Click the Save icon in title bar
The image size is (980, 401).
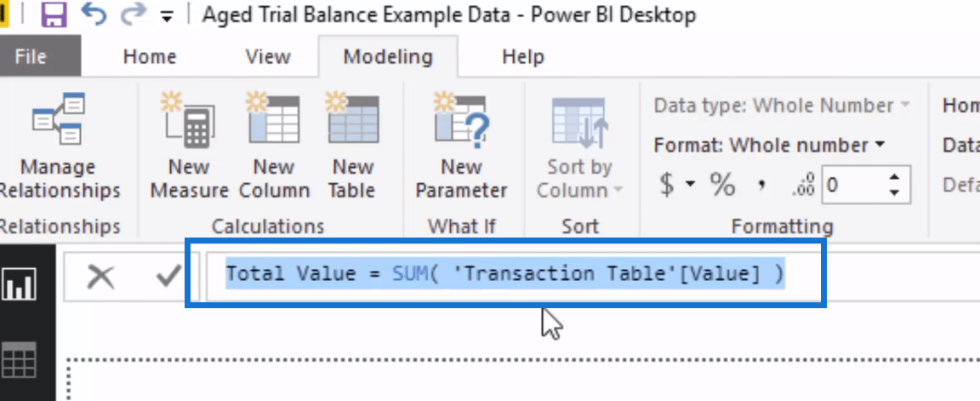[55, 13]
